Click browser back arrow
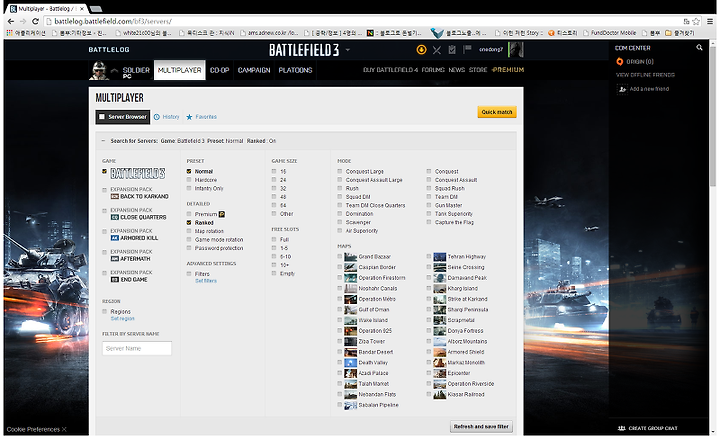The width and height of the screenshot is (720, 439). [x=11, y=21]
